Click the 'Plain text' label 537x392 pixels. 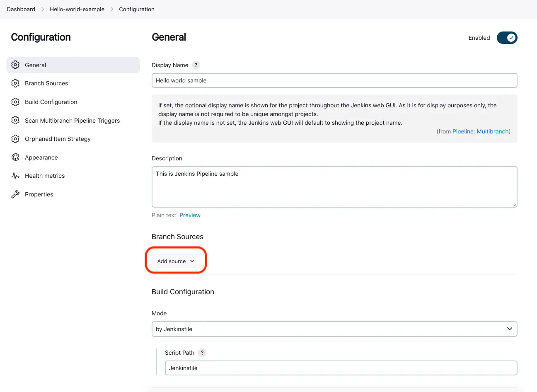click(164, 215)
